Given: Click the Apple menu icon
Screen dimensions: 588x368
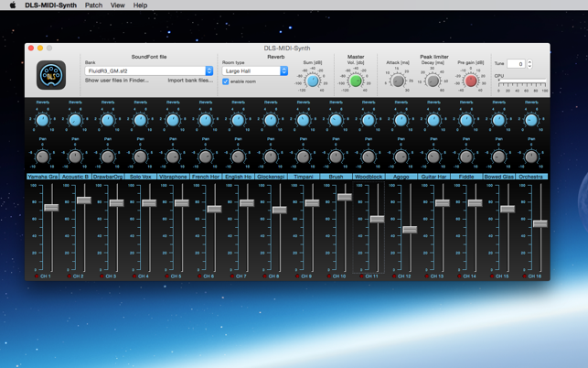Looking at the screenshot, I should click(12, 5).
